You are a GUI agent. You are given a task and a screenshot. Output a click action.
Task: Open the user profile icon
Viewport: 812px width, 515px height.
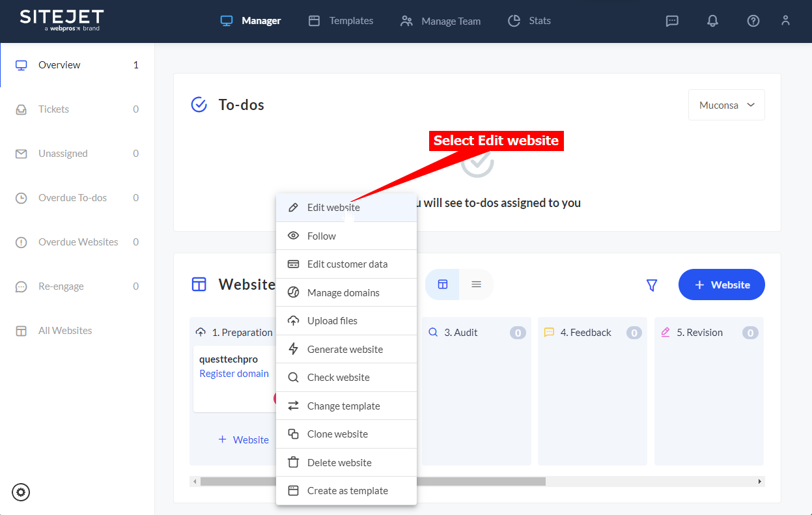[x=785, y=21]
